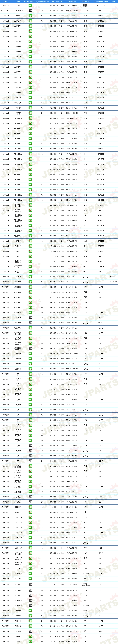Click the SEDAN description cell
Image resolution: width=118 pixels, height=644 pixels.
(x=113, y=277)
